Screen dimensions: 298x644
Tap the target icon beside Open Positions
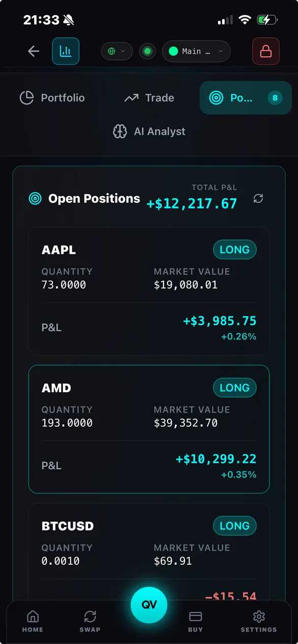coord(35,198)
